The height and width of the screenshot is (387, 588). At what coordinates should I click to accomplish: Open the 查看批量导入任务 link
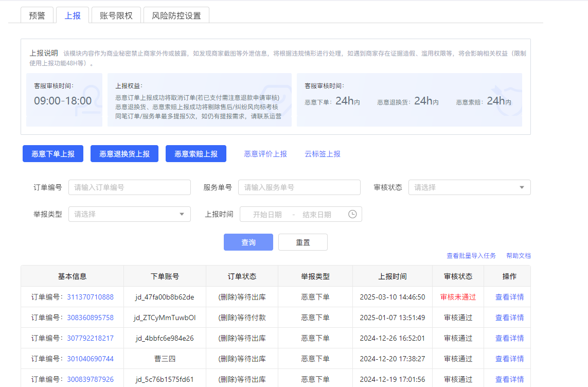click(x=471, y=256)
